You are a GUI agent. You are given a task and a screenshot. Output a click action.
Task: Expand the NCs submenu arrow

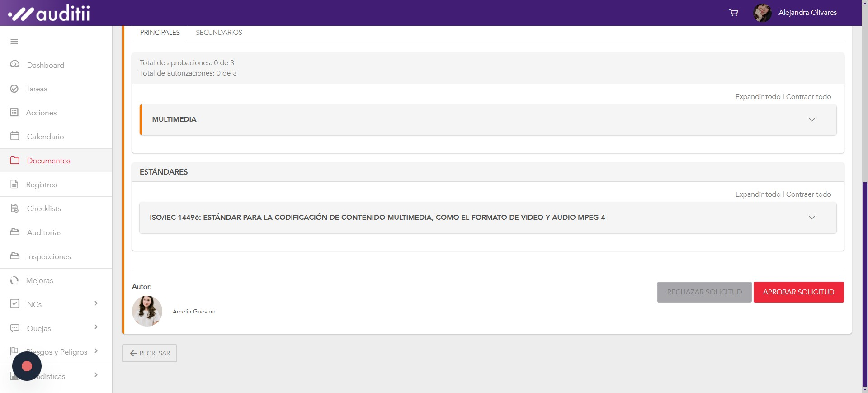(x=96, y=303)
